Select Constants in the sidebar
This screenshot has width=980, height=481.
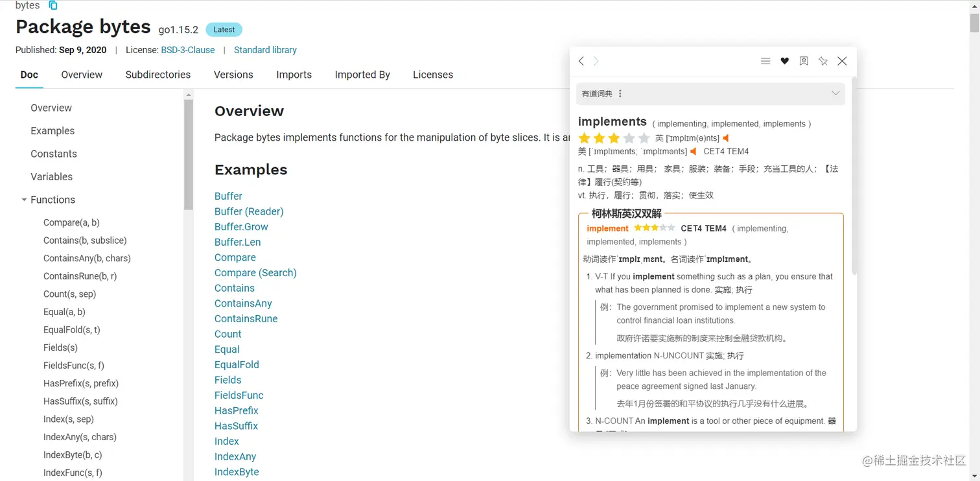pyautogui.click(x=54, y=154)
